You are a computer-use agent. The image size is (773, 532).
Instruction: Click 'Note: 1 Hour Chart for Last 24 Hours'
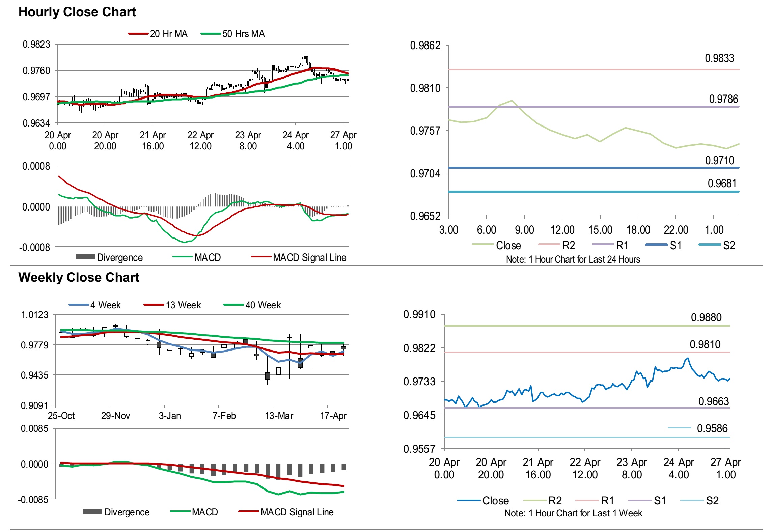573,259
